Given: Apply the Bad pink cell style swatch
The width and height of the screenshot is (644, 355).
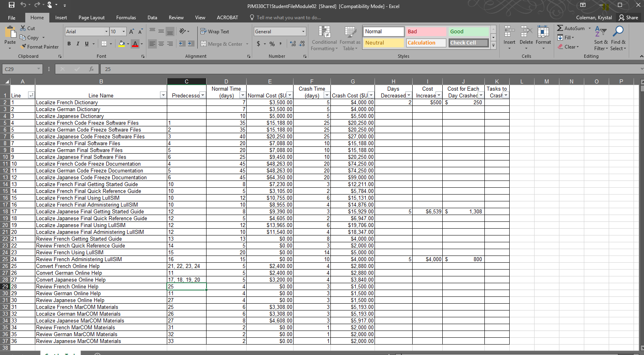Looking at the screenshot, I should coord(426,32).
